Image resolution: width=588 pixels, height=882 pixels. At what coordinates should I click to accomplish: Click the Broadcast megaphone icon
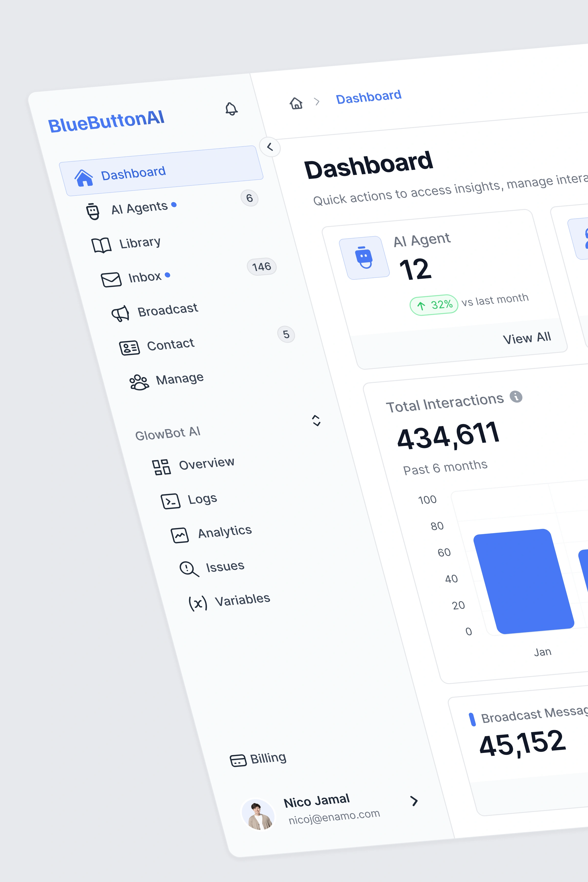point(120,313)
